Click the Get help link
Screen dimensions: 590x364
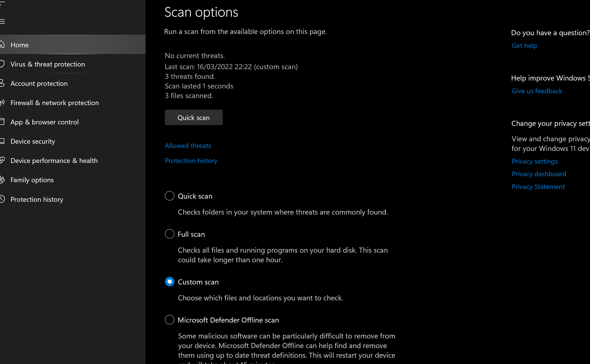click(524, 46)
